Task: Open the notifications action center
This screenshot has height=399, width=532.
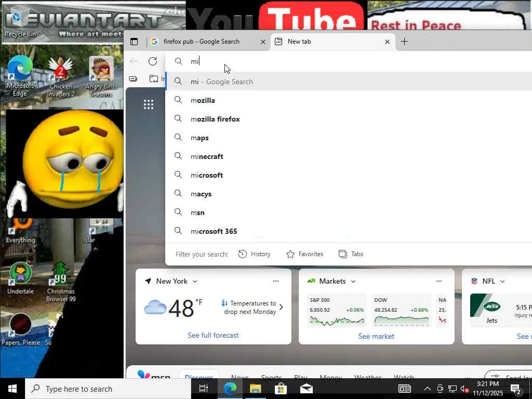Action: pyautogui.click(x=516, y=389)
